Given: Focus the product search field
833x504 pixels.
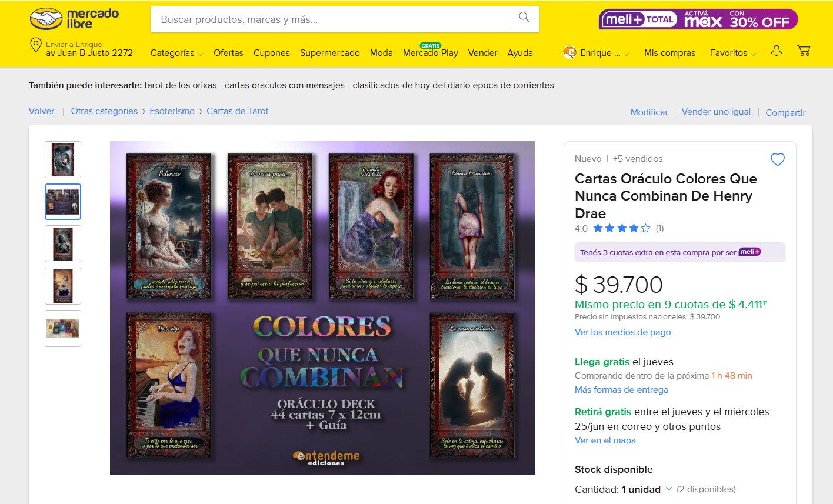Looking at the screenshot, I should 329,19.
